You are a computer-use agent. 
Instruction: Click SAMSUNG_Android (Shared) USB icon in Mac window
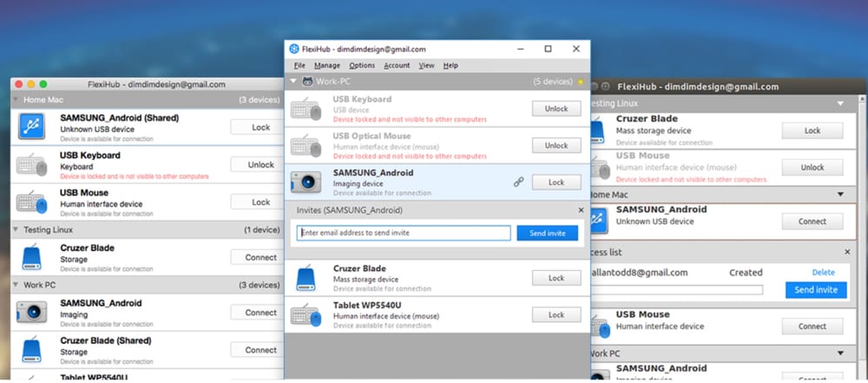[x=31, y=127]
